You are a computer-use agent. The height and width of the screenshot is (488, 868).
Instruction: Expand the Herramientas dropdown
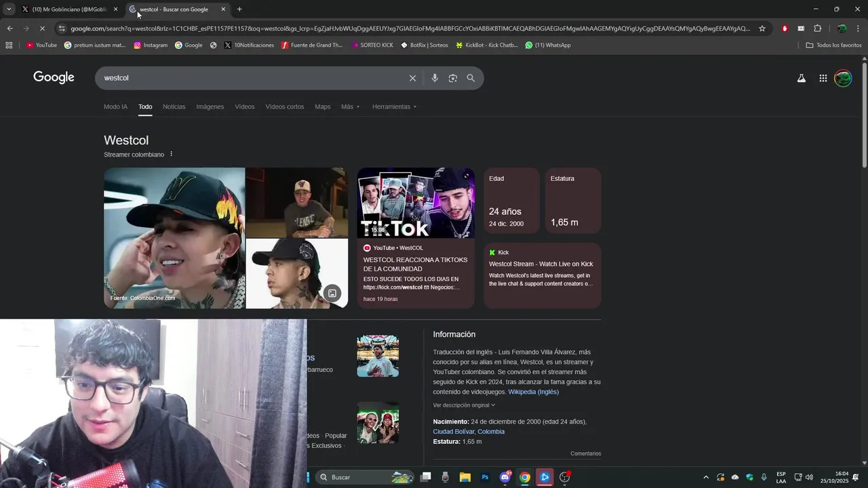coord(395,107)
